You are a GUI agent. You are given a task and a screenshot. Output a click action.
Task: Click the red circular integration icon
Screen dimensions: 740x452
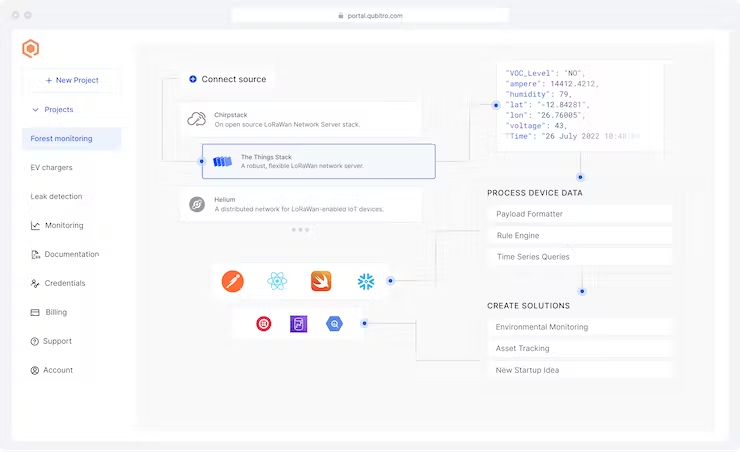(x=264, y=324)
